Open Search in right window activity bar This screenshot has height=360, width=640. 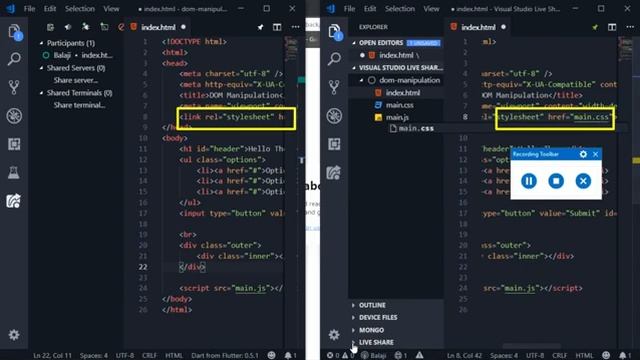(334, 59)
